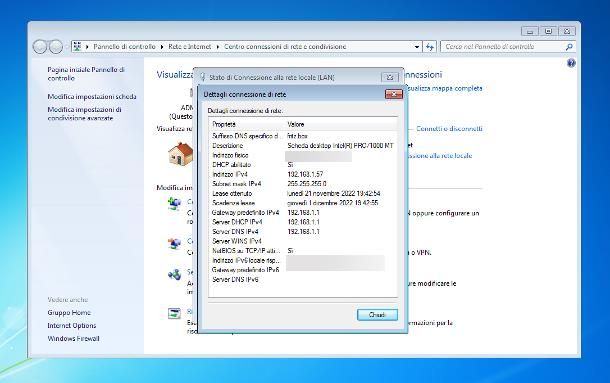Close the Control Panel window

tap(567, 31)
